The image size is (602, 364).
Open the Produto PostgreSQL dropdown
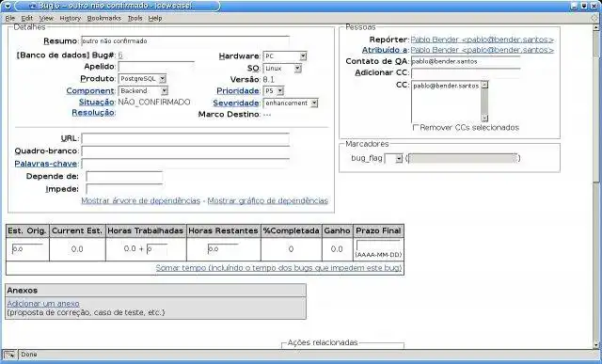coord(142,79)
